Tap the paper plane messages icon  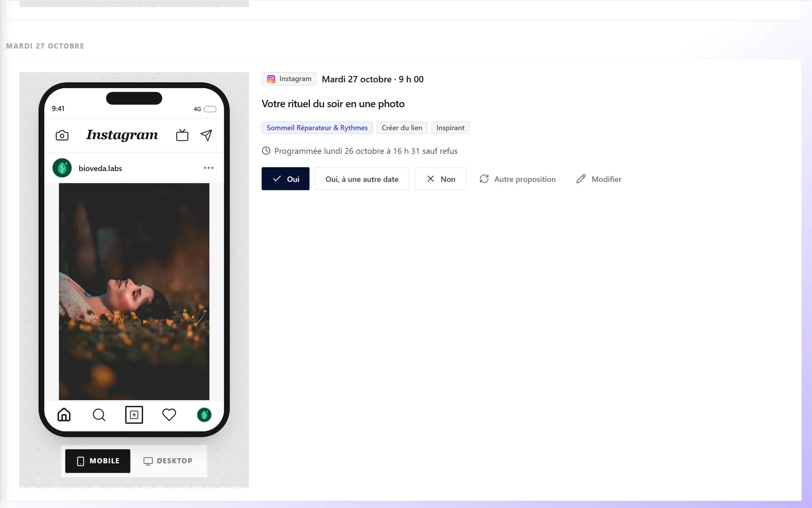point(206,135)
